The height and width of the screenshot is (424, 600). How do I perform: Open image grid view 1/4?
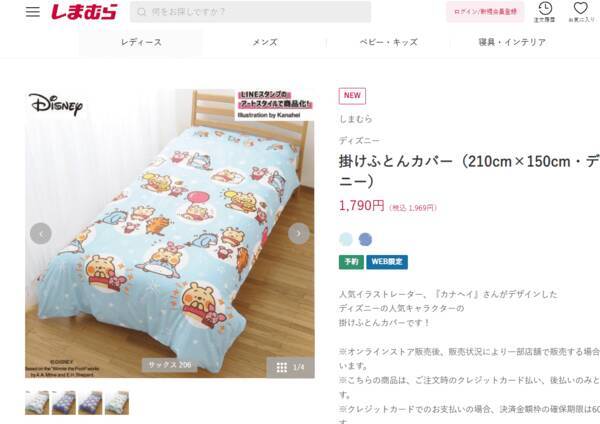(x=290, y=368)
